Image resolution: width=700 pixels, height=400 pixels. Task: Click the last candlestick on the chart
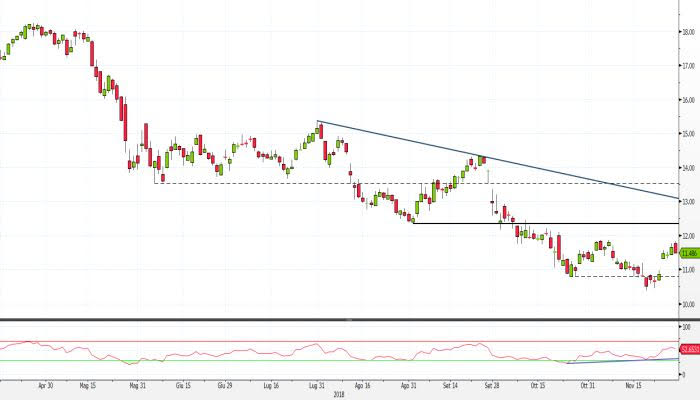675,248
